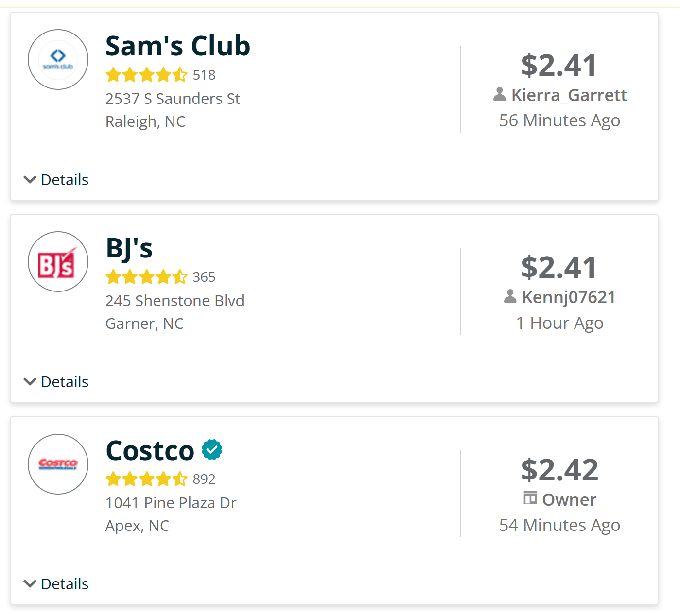This screenshot has height=616, width=680.
Task: Open the BJ's station name link
Action: pos(129,248)
